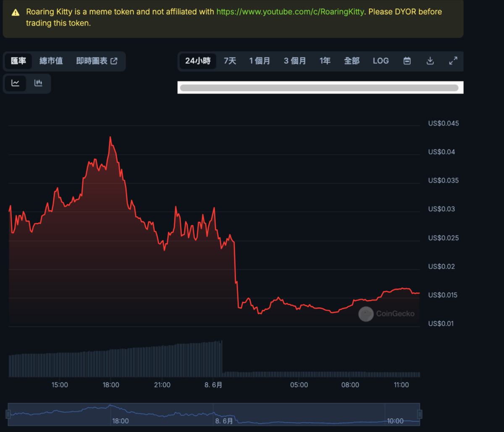This screenshot has height=432, width=504.
Task: Open 即時圖表 external link
Action: [x=97, y=61]
